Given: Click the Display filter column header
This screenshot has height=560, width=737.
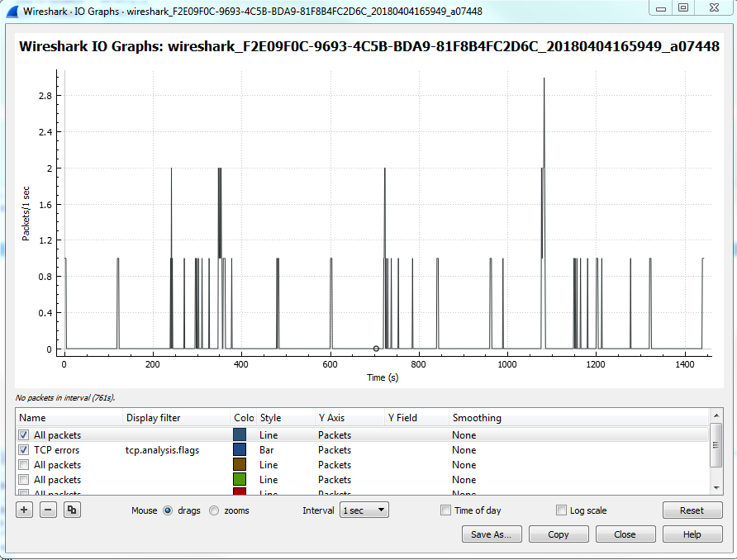Looking at the screenshot, I should coord(154,418).
